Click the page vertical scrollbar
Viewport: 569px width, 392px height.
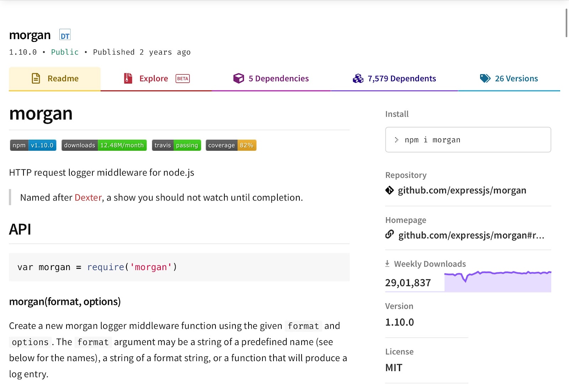coord(567,23)
